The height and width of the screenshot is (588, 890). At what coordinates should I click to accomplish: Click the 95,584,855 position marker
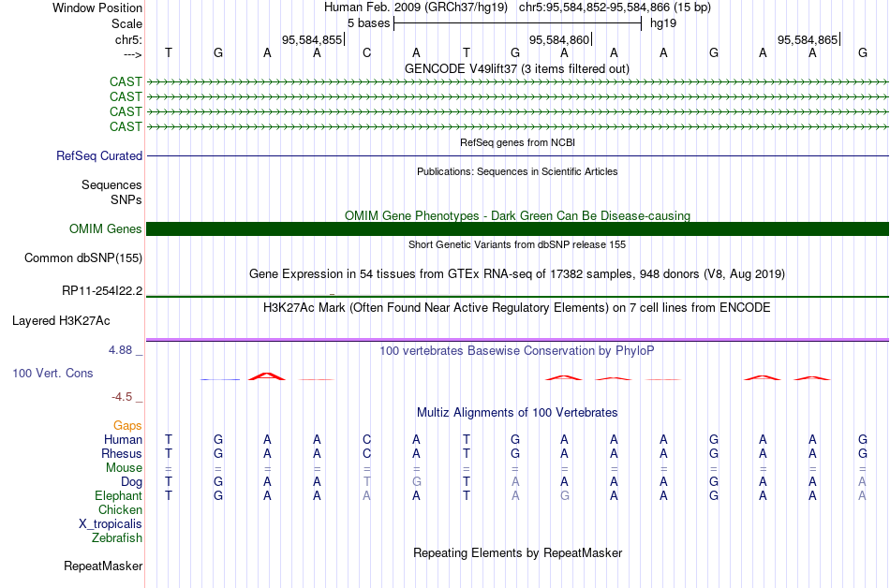click(312, 39)
